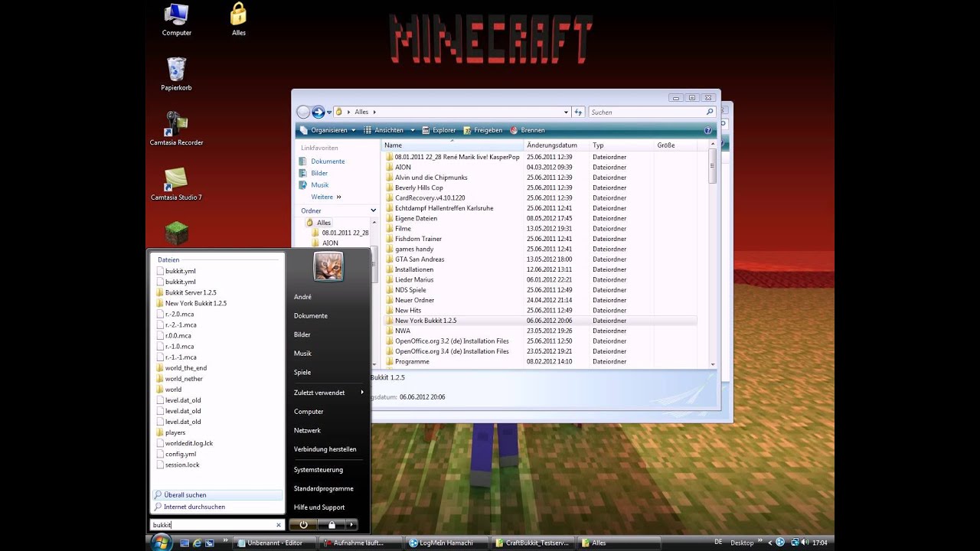This screenshot has width=980, height=551.
Task: Sort by Typ column header
Action: pos(622,145)
